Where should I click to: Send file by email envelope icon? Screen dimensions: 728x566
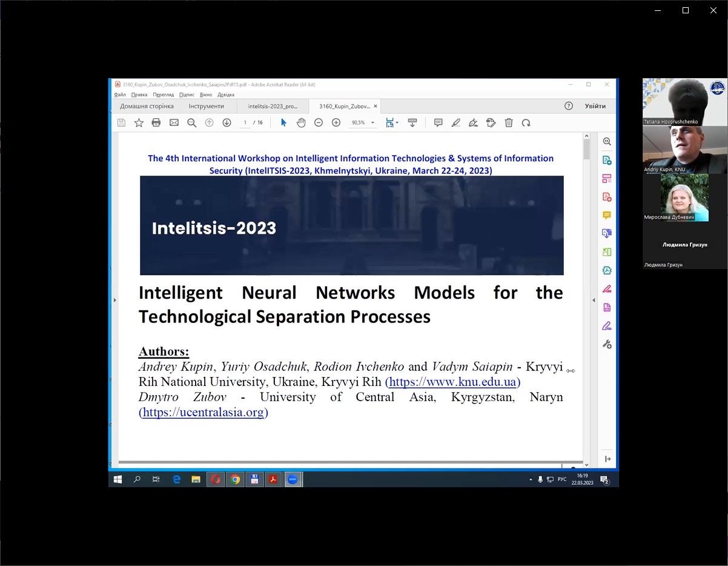[x=174, y=123]
